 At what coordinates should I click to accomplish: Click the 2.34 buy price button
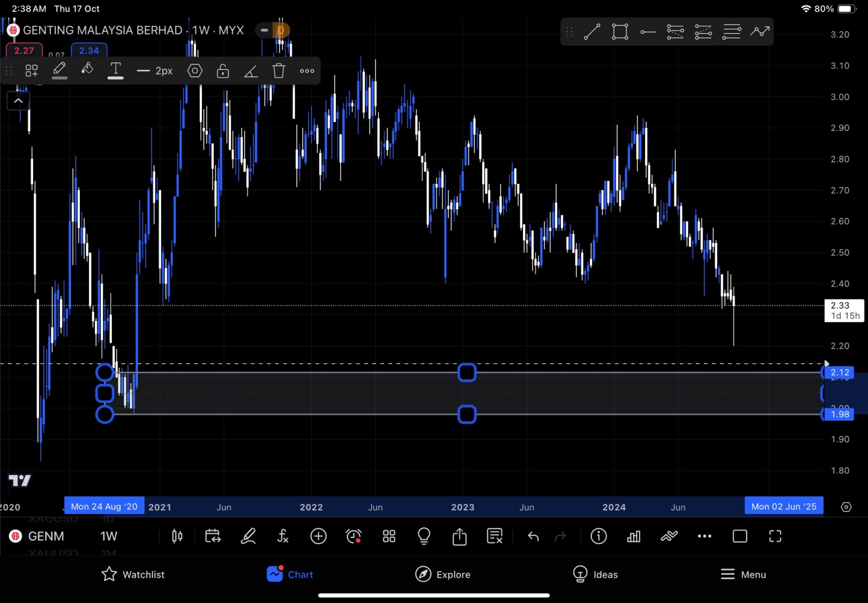pos(89,50)
